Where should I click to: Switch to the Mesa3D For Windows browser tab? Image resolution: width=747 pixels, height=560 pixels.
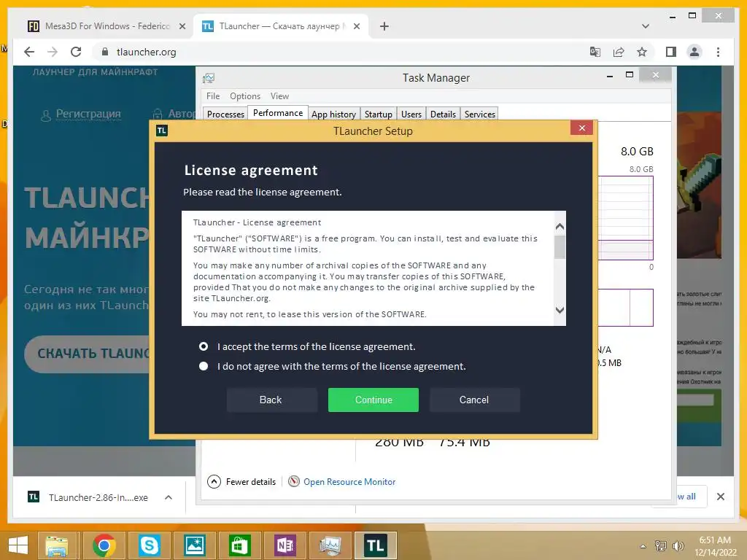pyautogui.click(x=106, y=26)
